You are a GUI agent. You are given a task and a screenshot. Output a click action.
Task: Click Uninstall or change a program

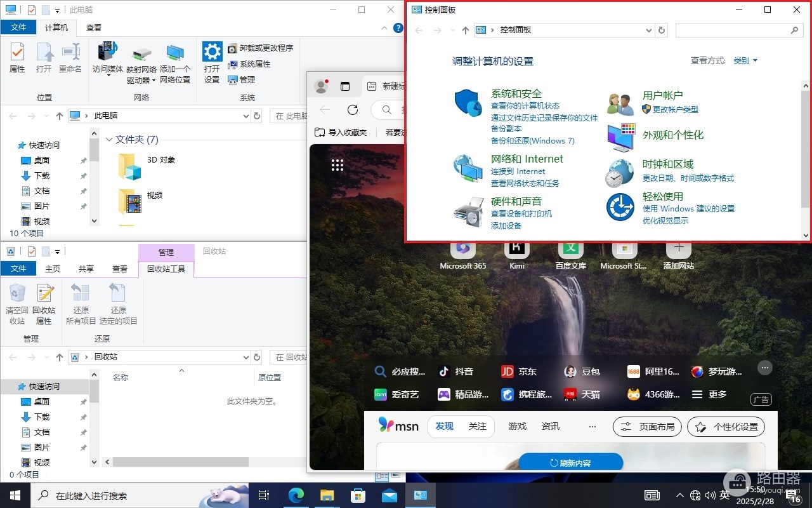[261, 48]
